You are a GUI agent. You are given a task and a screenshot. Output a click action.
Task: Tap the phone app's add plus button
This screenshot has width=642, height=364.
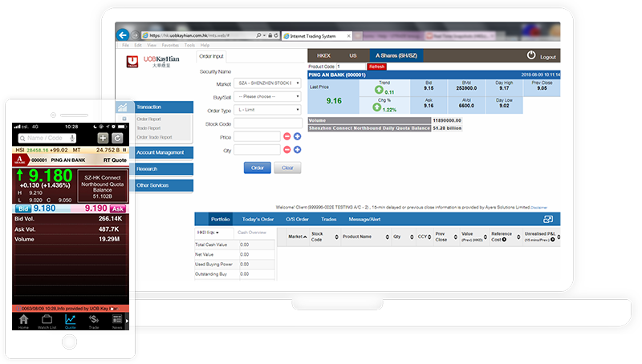point(103,138)
